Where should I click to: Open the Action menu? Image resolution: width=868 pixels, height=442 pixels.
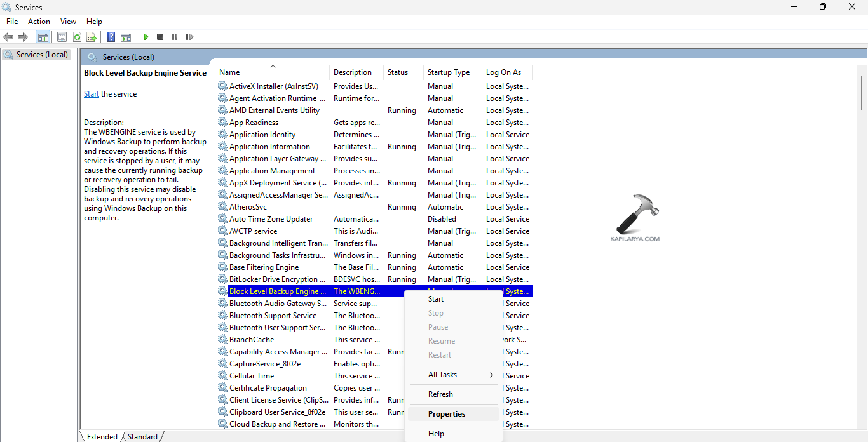coord(39,22)
